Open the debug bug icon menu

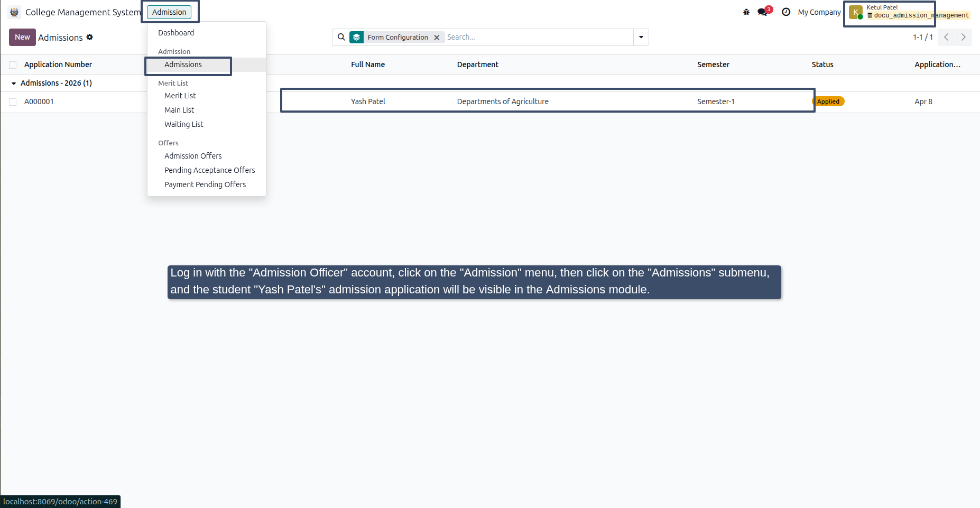point(746,12)
